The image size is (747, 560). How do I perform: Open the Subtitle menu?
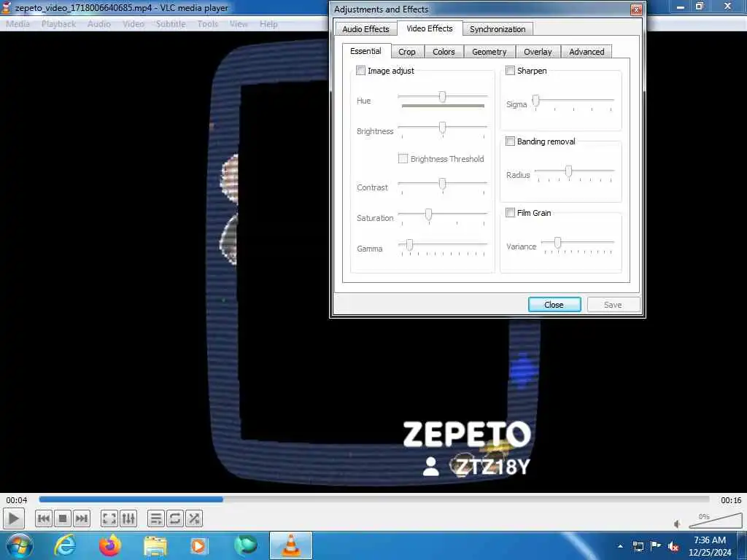pyautogui.click(x=171, y=24)
